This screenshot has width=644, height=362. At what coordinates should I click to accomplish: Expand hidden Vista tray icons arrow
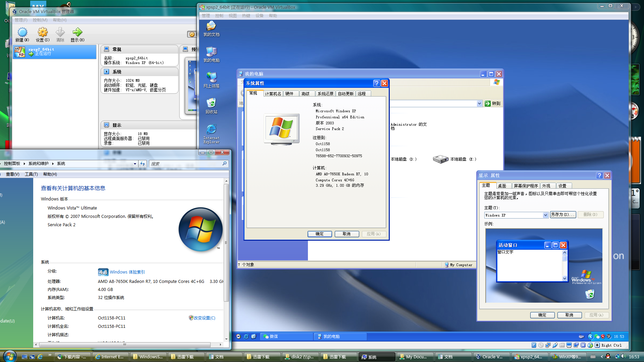click(x=602, y=357)
